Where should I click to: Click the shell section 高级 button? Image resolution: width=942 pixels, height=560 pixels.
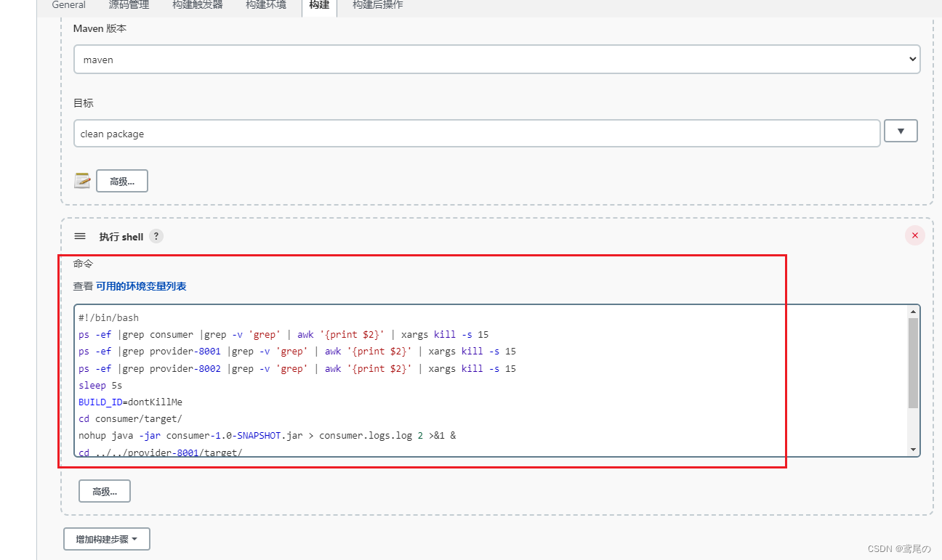105,491
